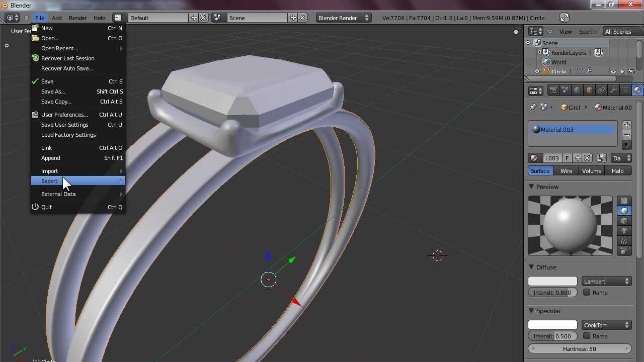644x362 pixels.
Task: Open the Object constraints chain tab
Action: (601, 90)
